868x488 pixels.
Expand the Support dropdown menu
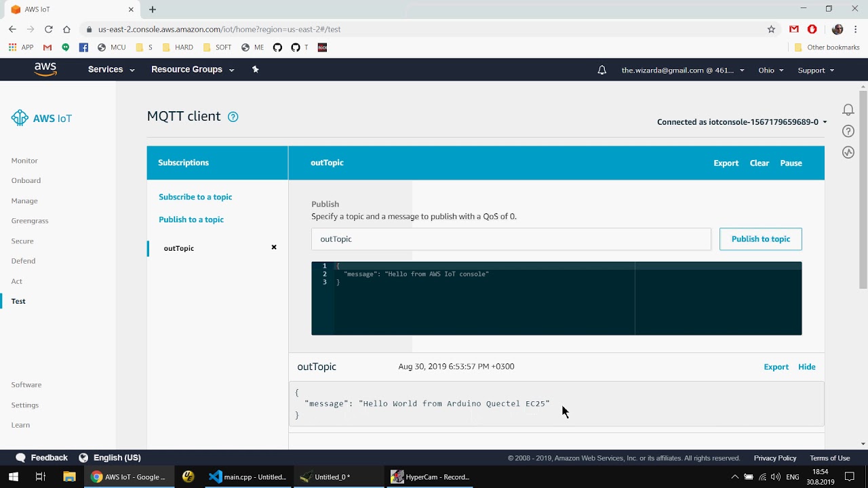[816, 70]
